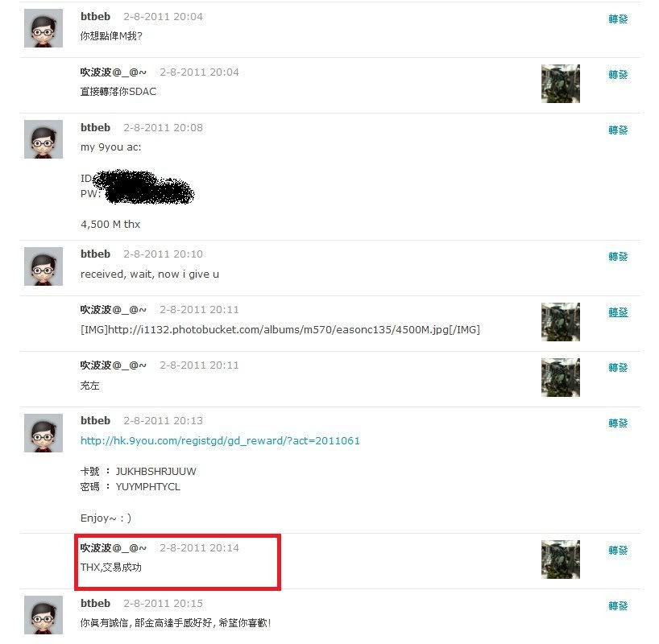This screenshot has width=659, height=644.
Task: Click btbeb's avatar on the 'my 9you ac' message
Action: coord(44,139)
